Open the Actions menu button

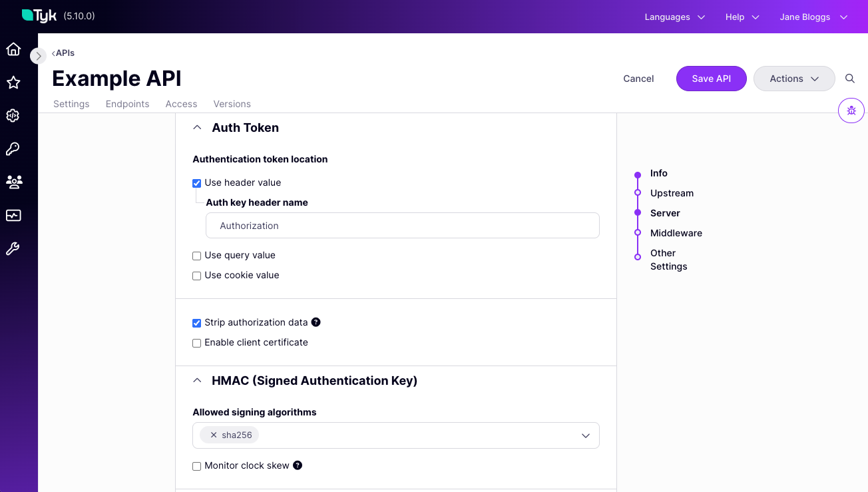click(x=793, y=78)
